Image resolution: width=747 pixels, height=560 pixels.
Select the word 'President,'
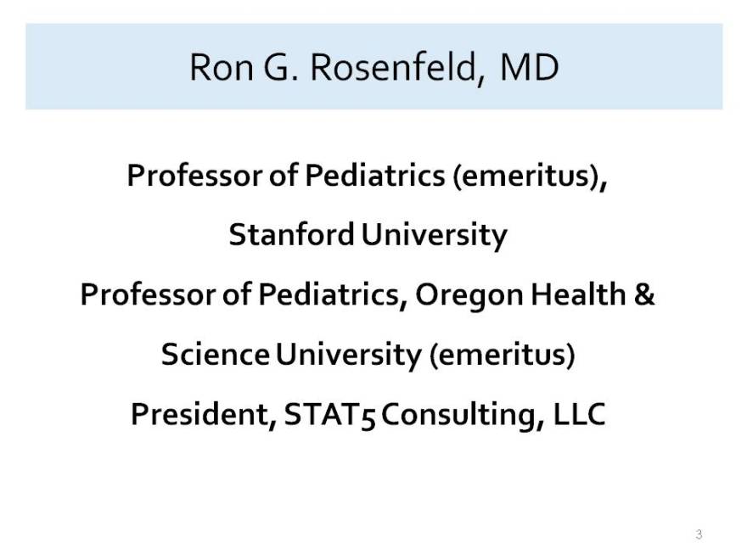(x=204, y=414)
